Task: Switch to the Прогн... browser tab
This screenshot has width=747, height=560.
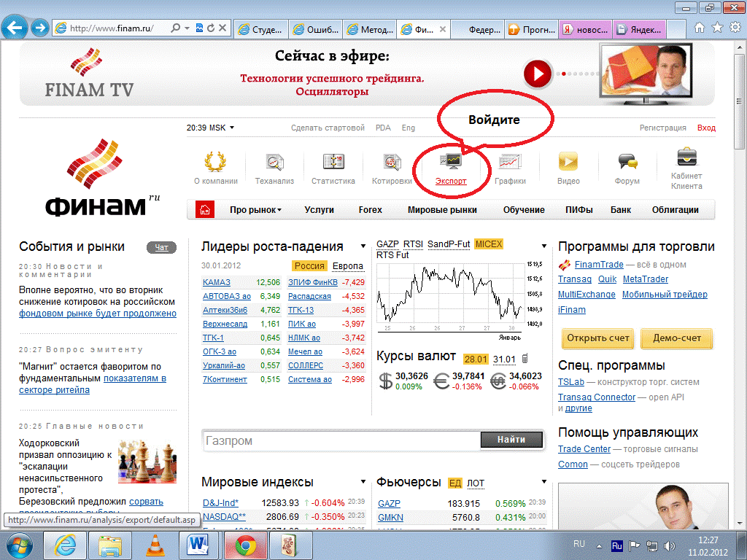Action: click(533, 29)
